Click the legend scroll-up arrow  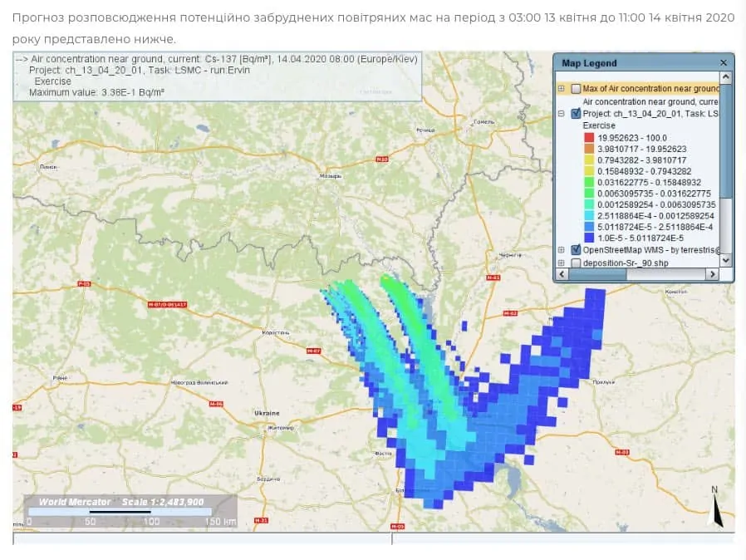[x=725, y=77]
